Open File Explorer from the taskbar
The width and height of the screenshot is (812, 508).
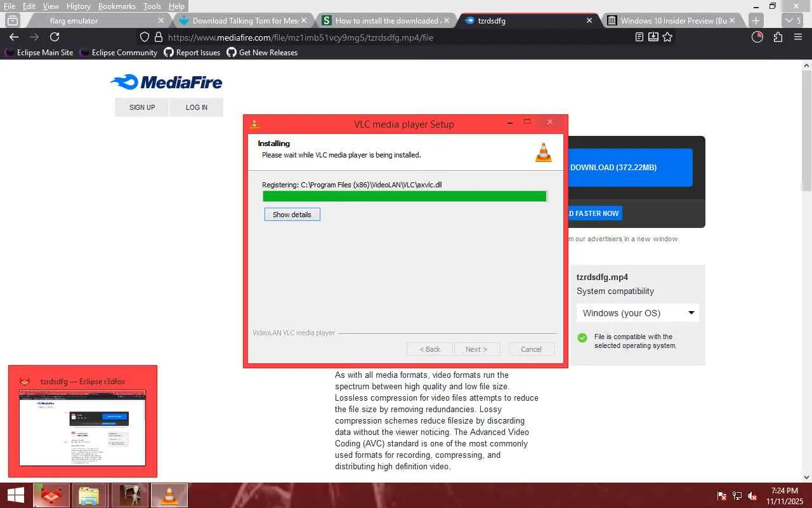tap(89, 495)
